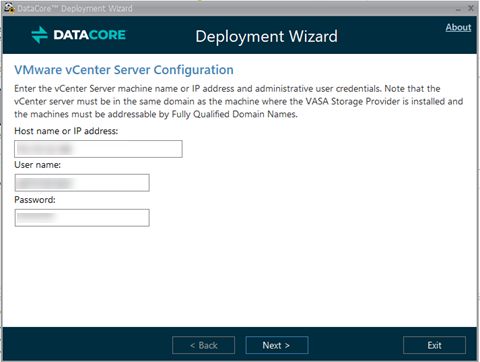Image resolution: width=480 pixels, height=362 pixels.
Task: Click the 'Host name or IP address:' label
Action: point(66,131)
